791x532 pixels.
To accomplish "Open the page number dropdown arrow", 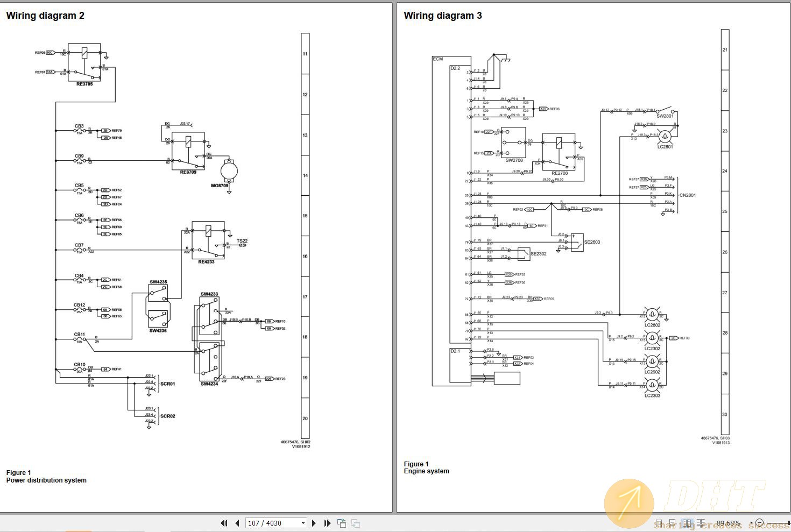I will click(303, 523).
